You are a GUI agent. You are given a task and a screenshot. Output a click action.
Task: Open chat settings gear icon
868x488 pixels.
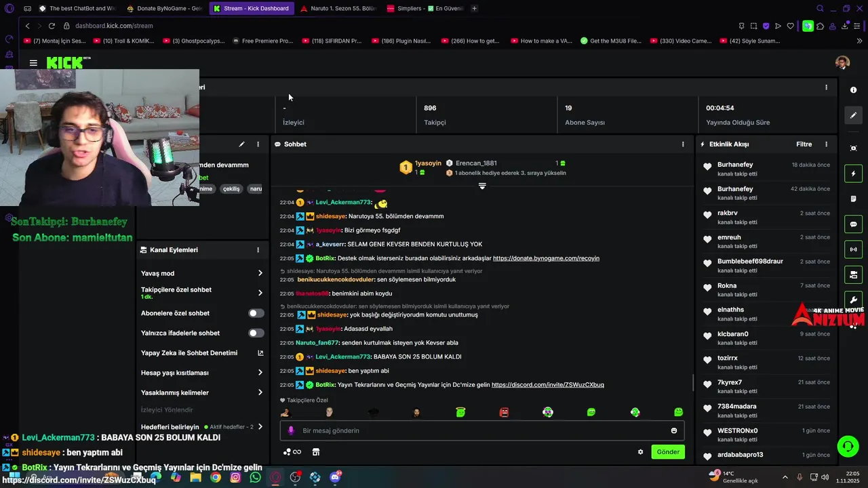pos(640,452)
